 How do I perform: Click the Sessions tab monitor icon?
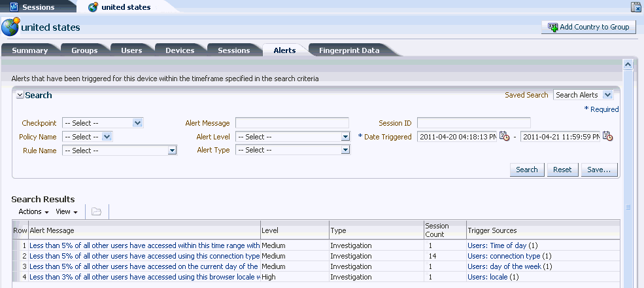pyautogui.click(x=14, y=7)
